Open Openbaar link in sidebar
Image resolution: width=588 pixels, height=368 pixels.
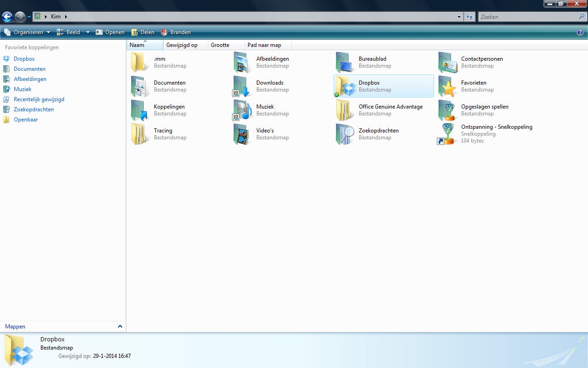click(x=26, y=120)
